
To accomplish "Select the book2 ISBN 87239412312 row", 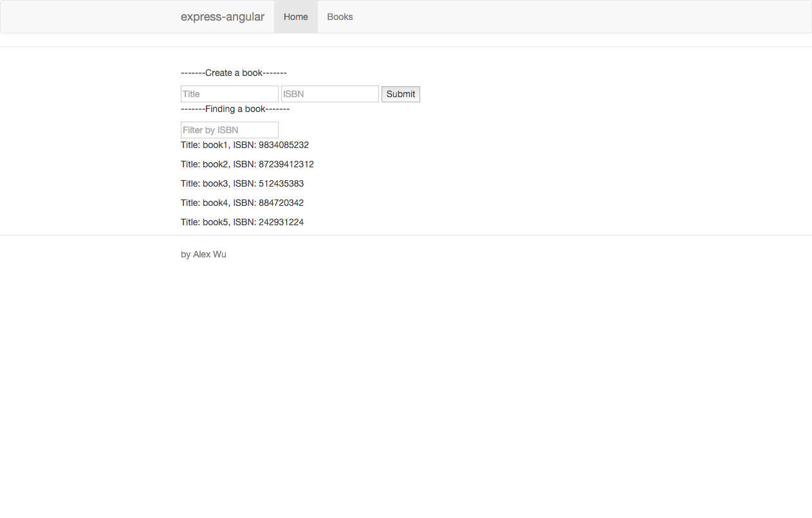I will 247,164.
